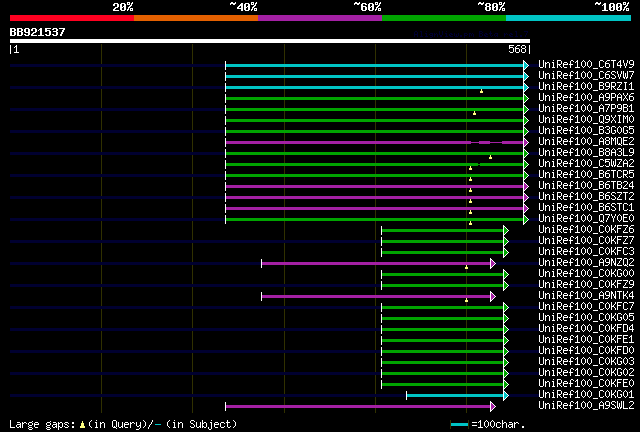Select the UniRef100_Q7Y0E0 label
Image resolution: width=640 pixels, height=432 pixels.
(x=586, y=219)
